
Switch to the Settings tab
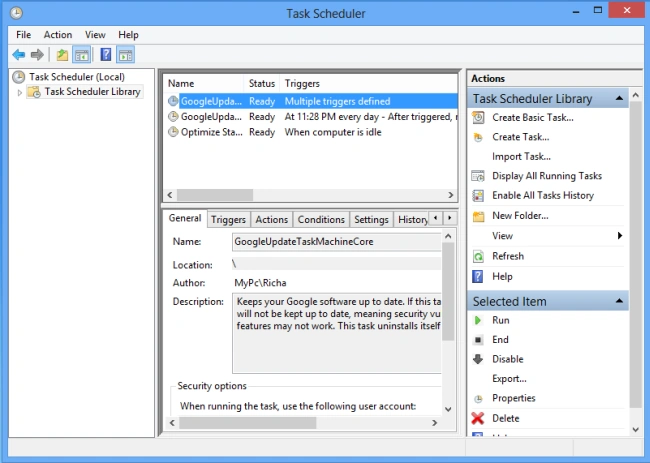(371, 220)
